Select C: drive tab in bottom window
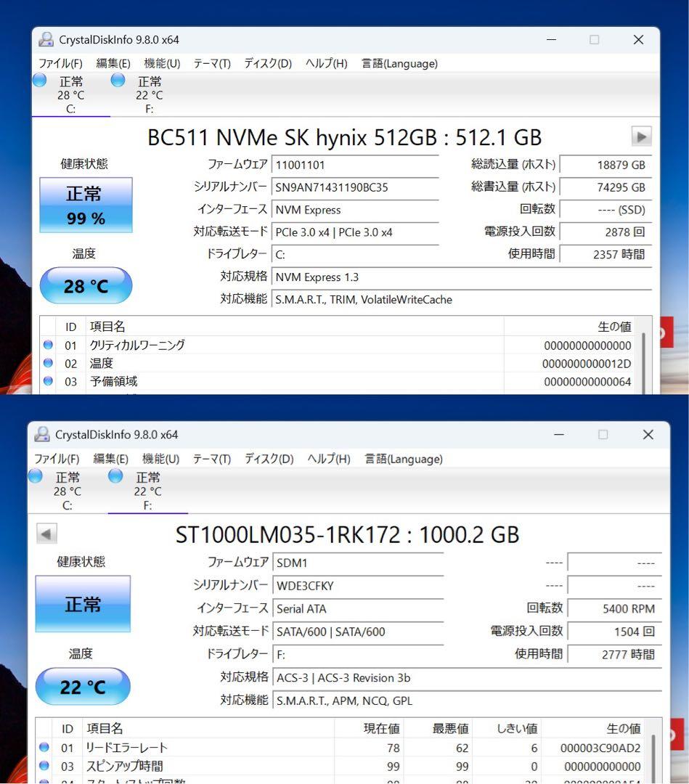 67,491
